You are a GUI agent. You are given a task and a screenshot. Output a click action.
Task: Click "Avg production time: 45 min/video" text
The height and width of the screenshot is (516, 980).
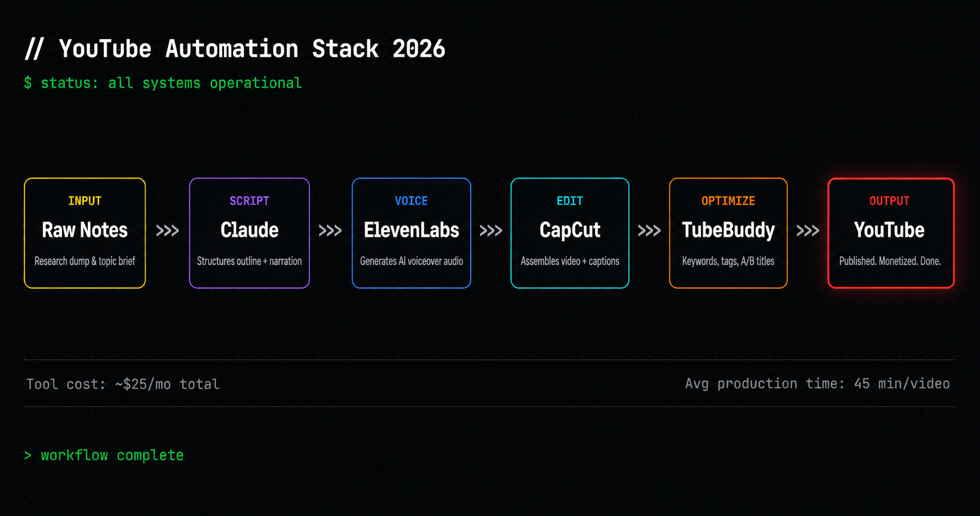(817, 383)
